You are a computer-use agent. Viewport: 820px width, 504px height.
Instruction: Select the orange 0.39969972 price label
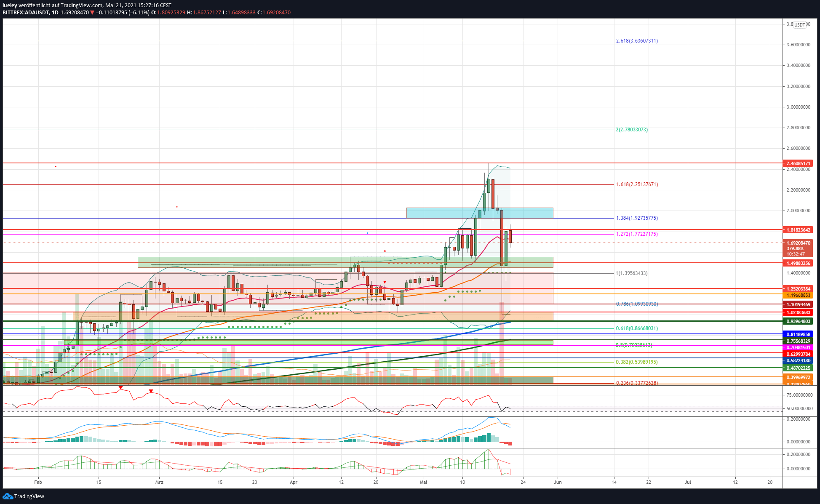click(798, 377)
